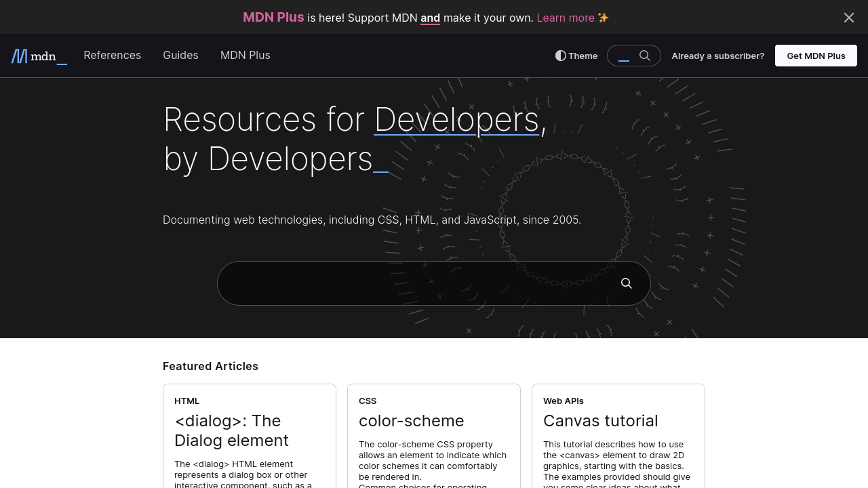This screenshot has height=488, width=868.
Task: Toggle the site Theme
Action: pos(575,56)
